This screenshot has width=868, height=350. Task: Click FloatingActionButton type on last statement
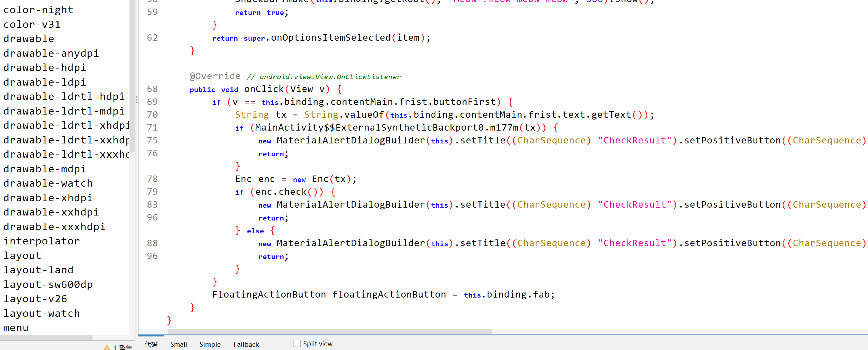point(269,294)
